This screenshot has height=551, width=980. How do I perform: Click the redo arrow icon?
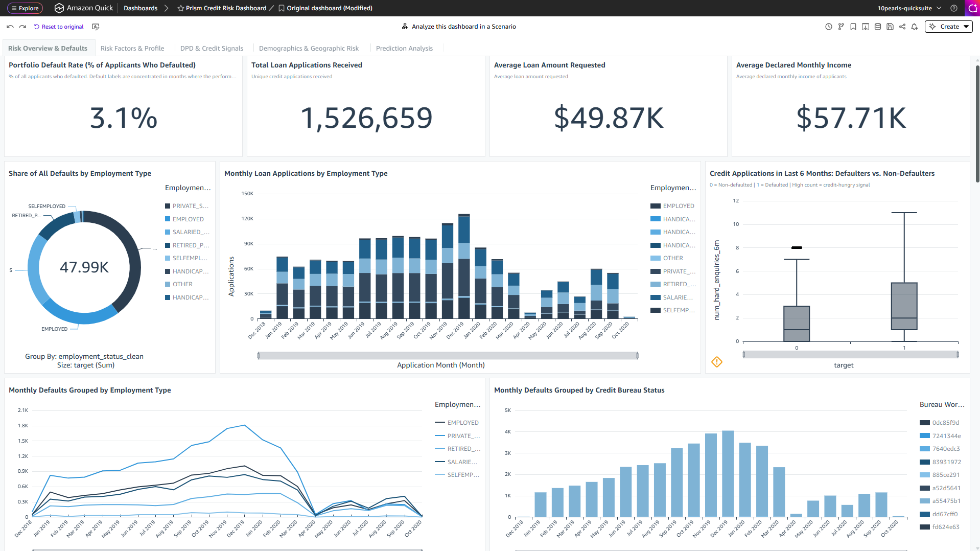22,27
